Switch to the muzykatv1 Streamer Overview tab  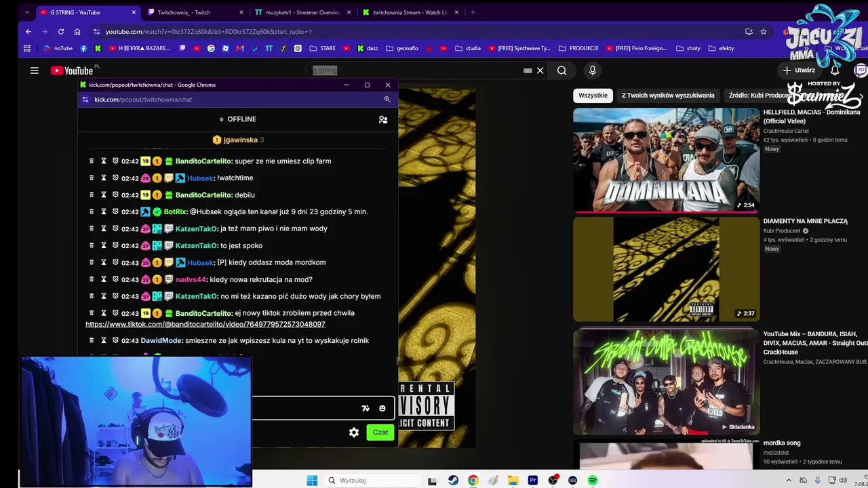pyautogui.click(x=303, y=12)
